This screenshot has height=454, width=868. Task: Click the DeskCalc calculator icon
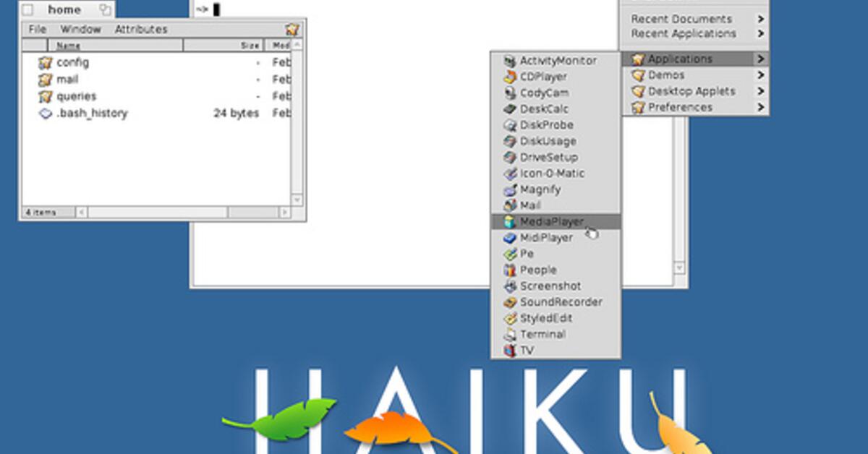pyautogui.click(x=509, y=109)
